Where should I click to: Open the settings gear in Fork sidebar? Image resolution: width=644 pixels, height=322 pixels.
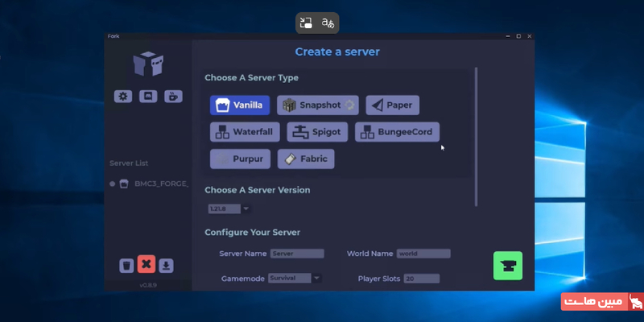pyautogui.click(x=123, y=97)
